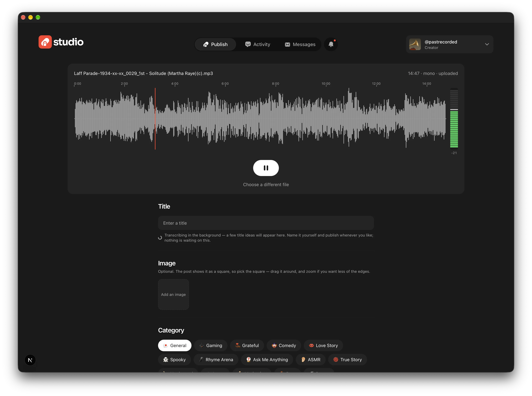Go to the Messages tab
Image resolution: width=532 pixels, height=396 pixels.
300,44
